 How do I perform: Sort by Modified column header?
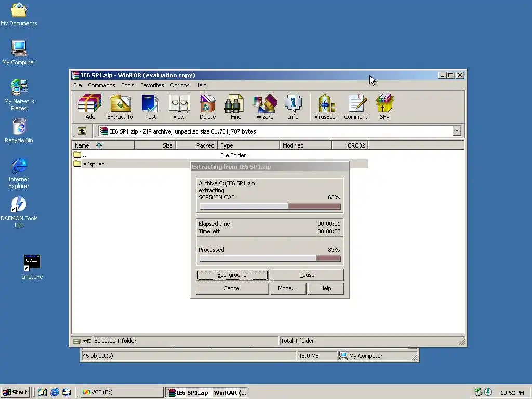305,145
